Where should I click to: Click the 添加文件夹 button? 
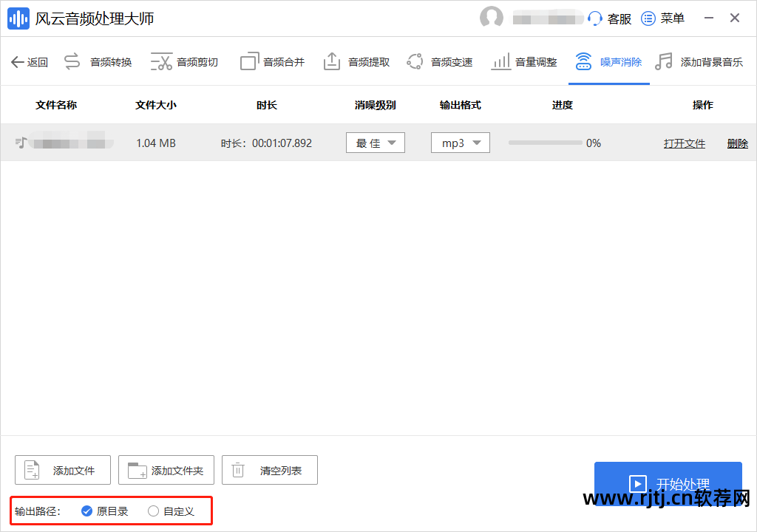166,470
